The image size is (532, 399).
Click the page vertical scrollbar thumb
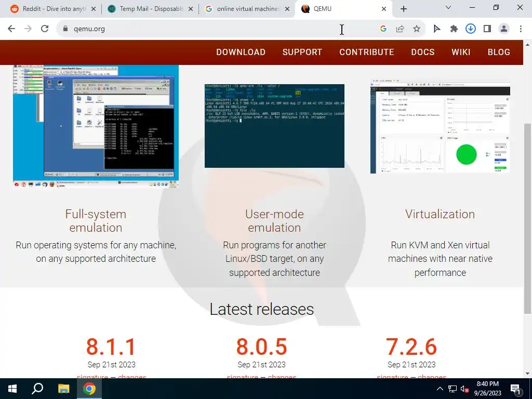tap(528, 219)
